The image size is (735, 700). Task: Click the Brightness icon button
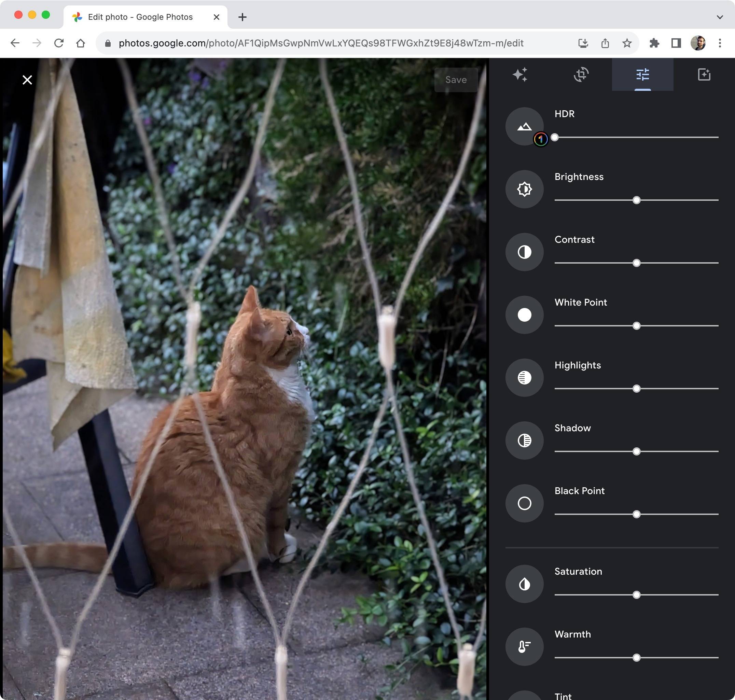point(524,189)
